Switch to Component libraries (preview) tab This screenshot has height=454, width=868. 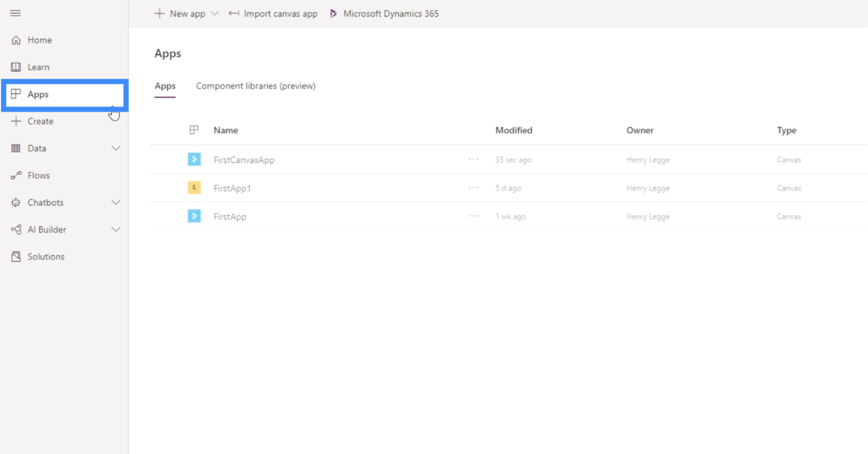pyautogui.click(x=256, y=86)
